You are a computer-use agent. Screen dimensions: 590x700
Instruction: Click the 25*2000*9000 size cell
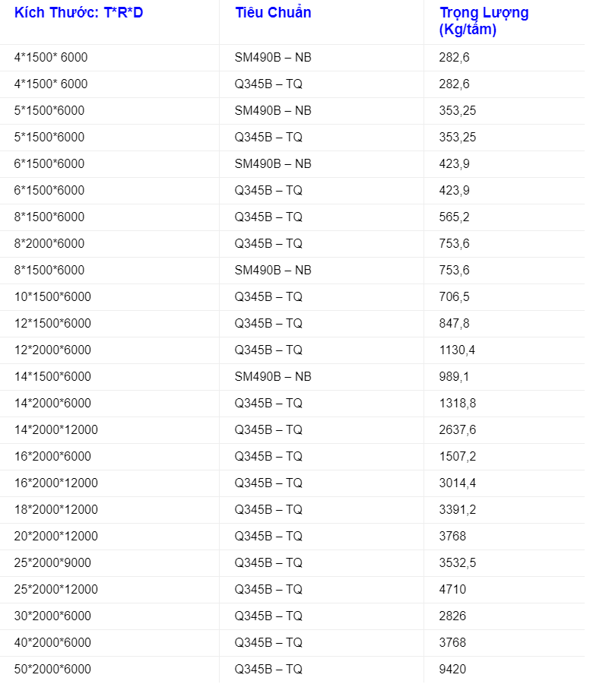(x=52, y=563)
